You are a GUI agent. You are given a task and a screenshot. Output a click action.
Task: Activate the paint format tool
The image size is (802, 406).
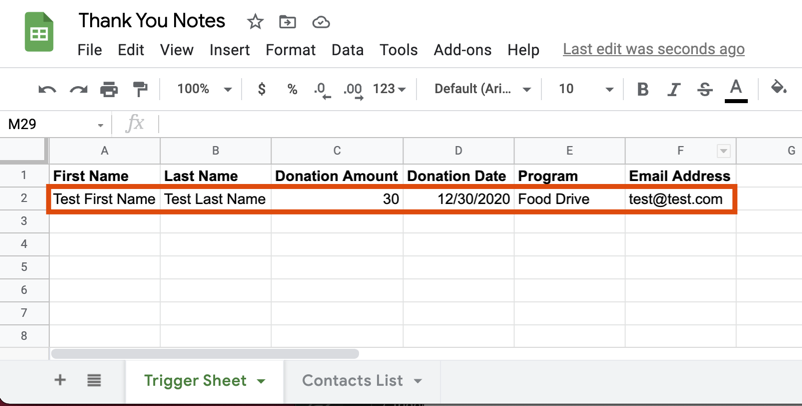click(x=140, y=89)
